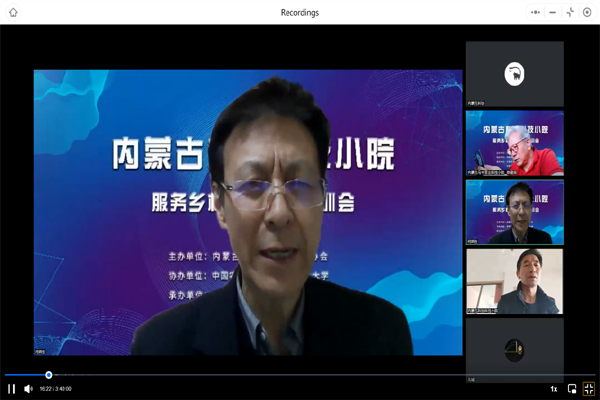Exit fullscreen mode in player controls
Screen dimensions: 600x400
(588, 388)
